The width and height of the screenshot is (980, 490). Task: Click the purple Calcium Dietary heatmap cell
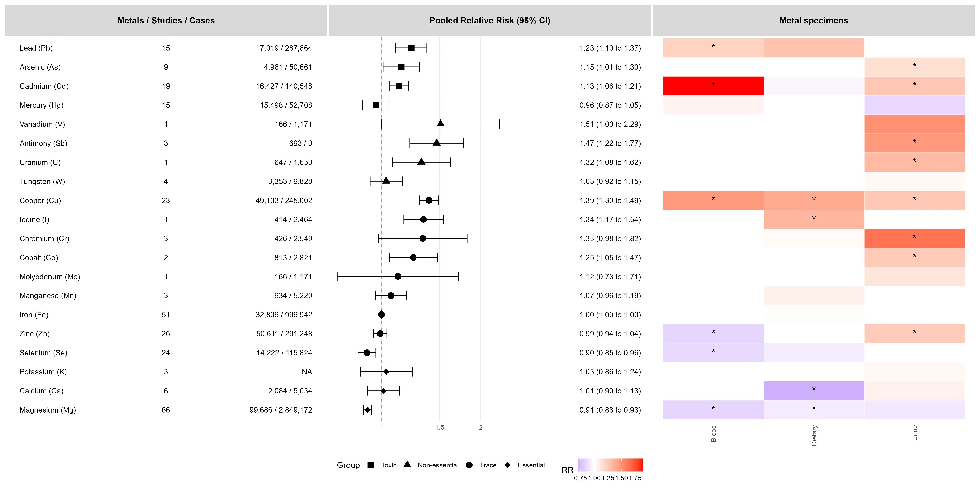(814, 391)
